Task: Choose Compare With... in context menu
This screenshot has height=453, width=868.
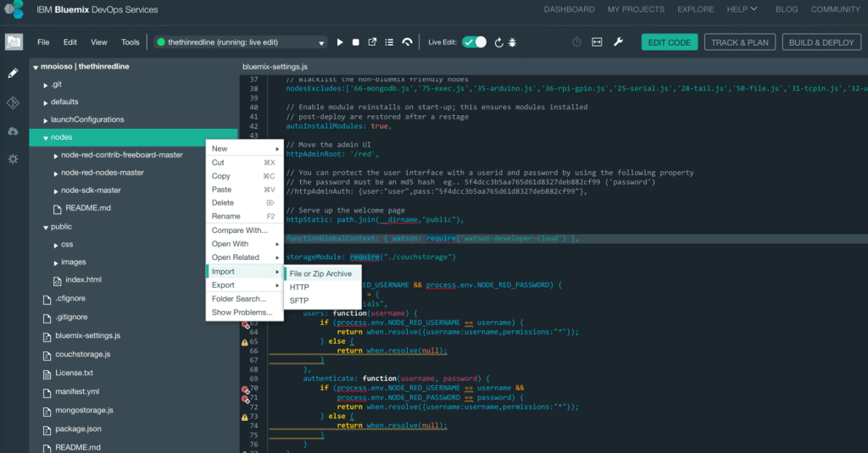Action: coord(245,230)
